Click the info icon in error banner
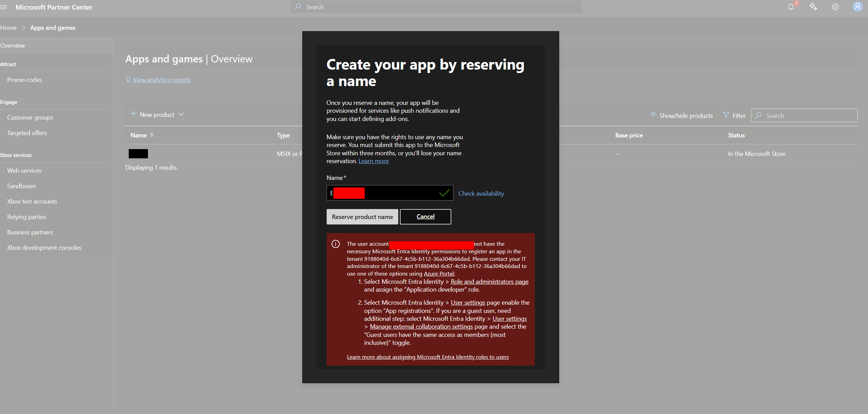This screenshot has height=414, width=868. pyautogui.click(x=336, y=244)
